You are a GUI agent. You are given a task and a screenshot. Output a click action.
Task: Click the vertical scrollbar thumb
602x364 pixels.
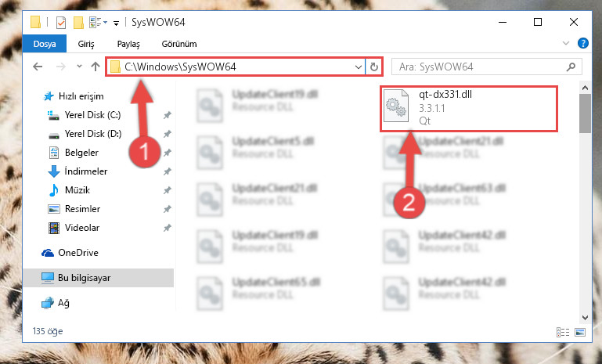(585, 114)
